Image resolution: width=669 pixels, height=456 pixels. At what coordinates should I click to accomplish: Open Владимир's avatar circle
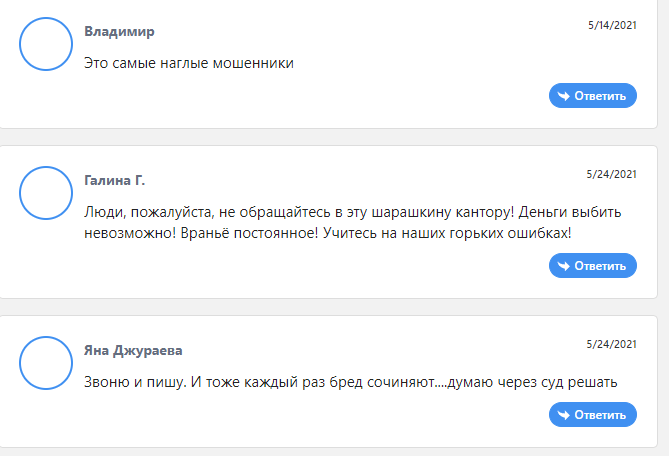coord(46,44)
